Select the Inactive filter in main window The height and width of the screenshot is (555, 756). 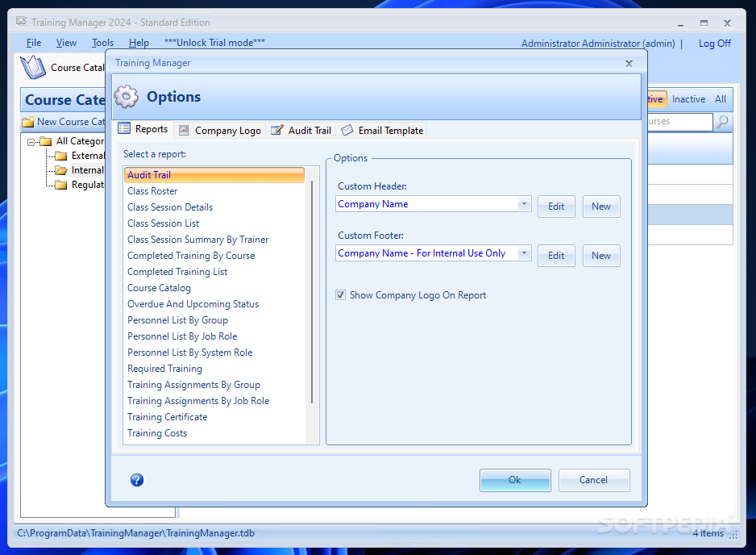688,99
